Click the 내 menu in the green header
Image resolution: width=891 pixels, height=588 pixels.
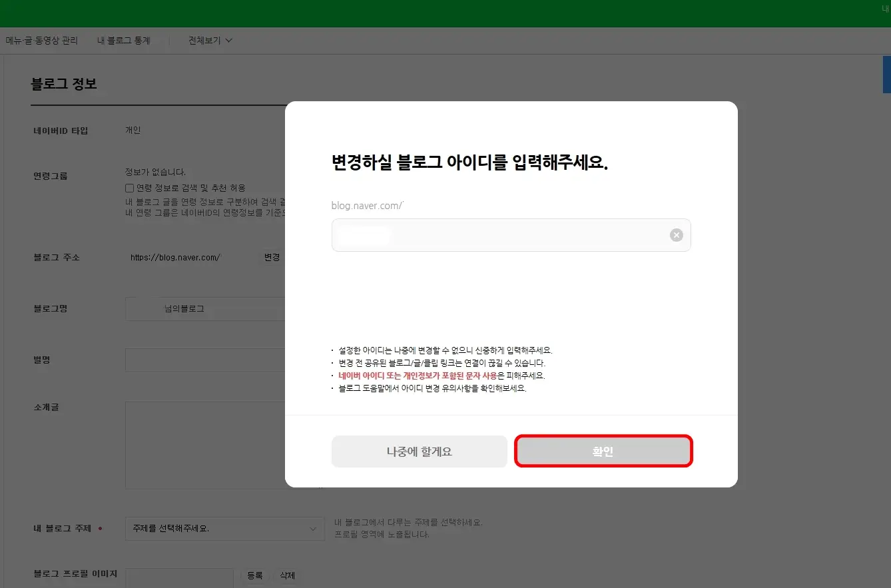point(885,9)
